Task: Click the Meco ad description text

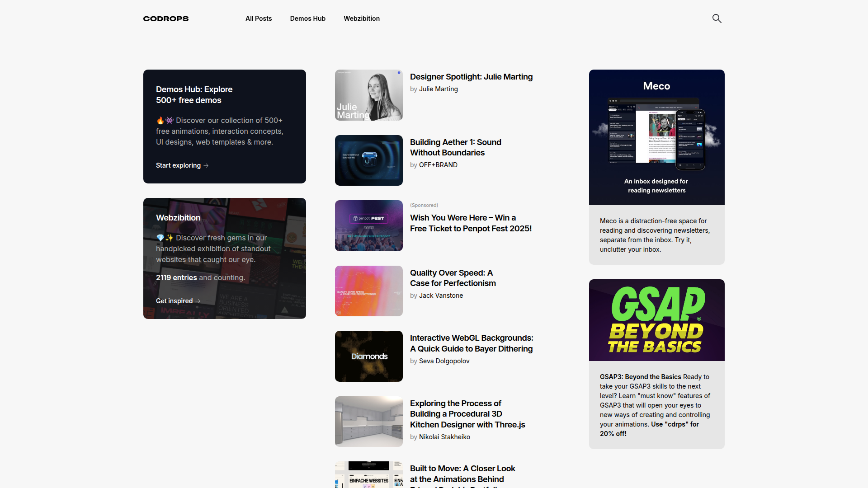Action: (655, 235)
